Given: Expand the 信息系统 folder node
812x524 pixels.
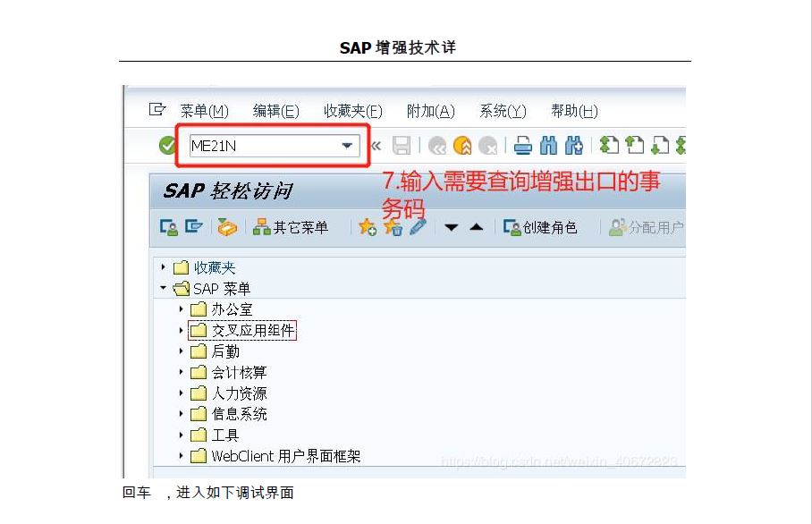Looking at the screenshot, I should point(181,414).
